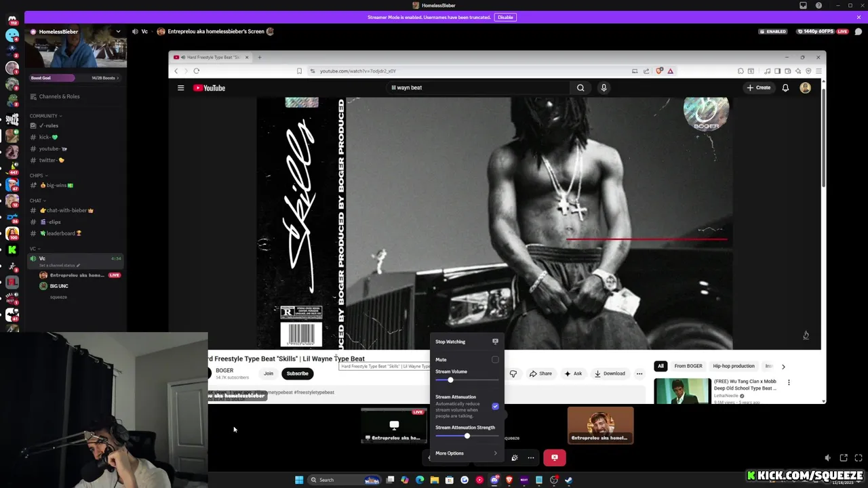Open YouTube notifications bell
The width and height of the screenshot is (868, 488).
785,87
